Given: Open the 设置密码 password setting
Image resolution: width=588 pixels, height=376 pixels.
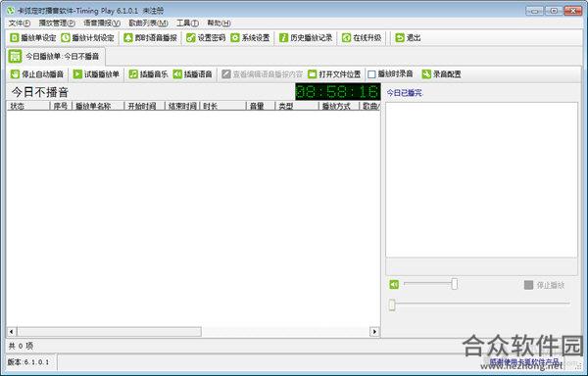Looking at the screenshot, I should 206,38.
